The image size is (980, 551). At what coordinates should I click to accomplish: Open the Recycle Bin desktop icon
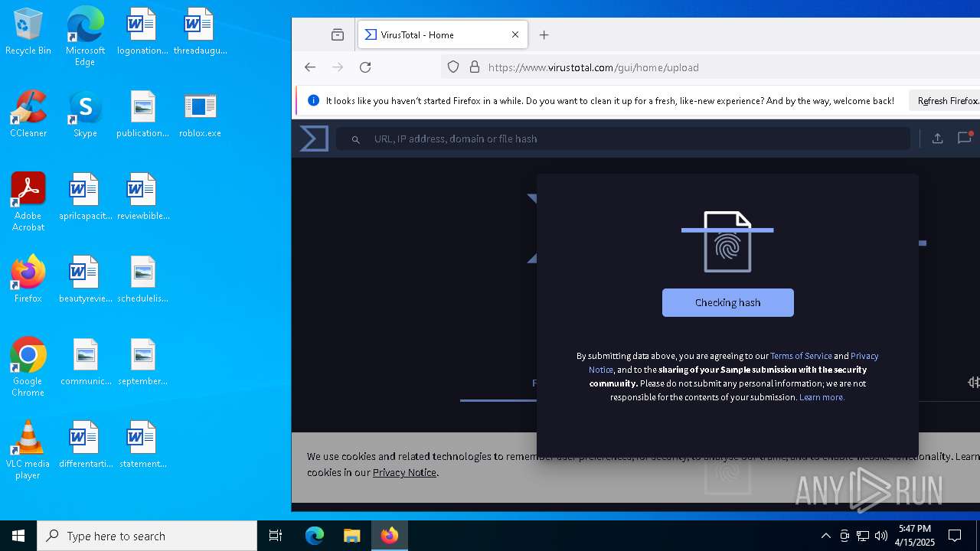(x=28, y=31)
